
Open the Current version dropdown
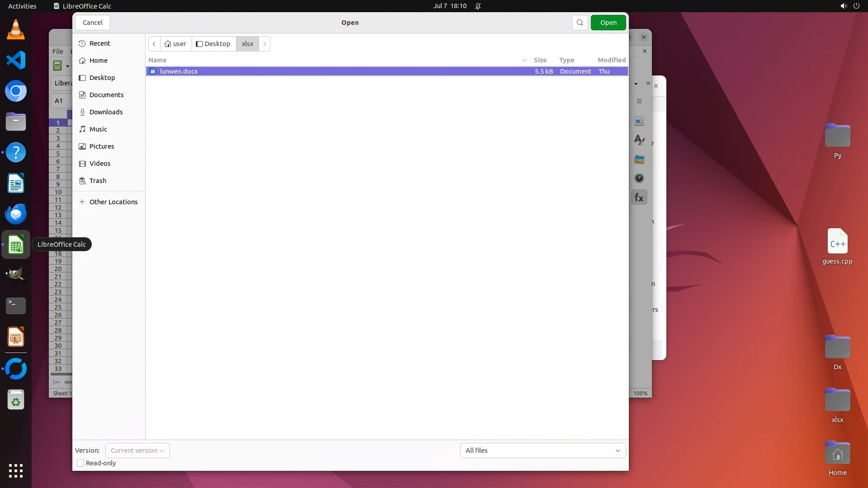tap(137, 450)
